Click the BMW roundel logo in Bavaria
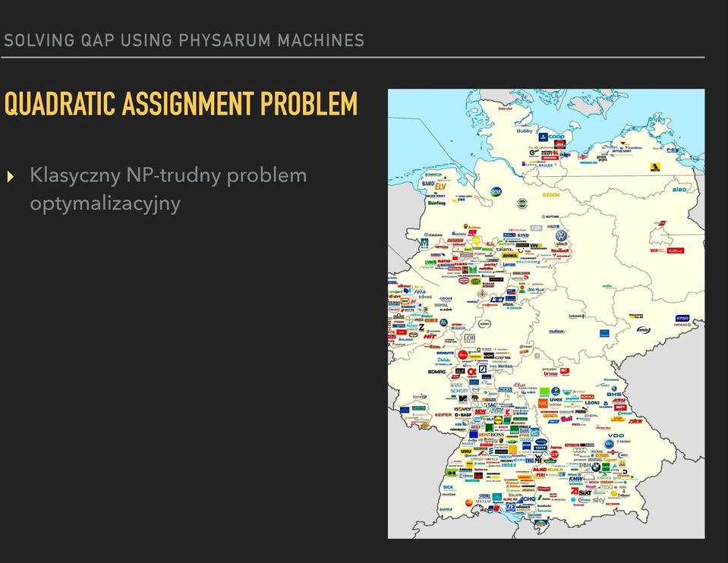This screenshot has height=563, width=728. coord(596,467)
